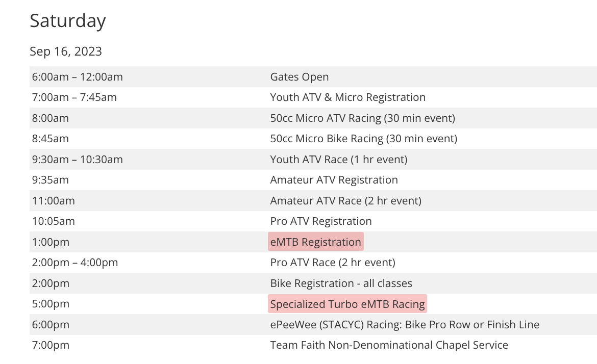Open highlighted Specialized Turbo eMTB Racing
This screenshot has height=364, width=597.
347,304
